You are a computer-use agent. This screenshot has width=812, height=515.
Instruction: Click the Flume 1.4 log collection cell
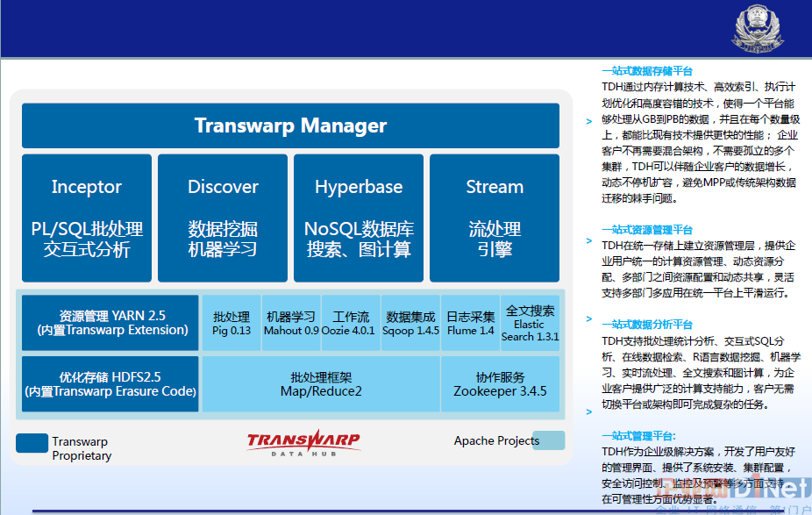click(470, 323)
